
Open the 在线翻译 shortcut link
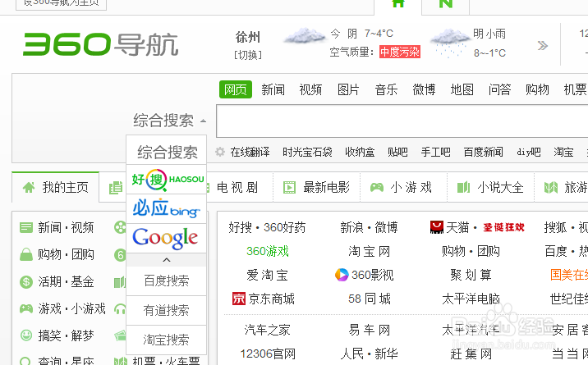(x=250, y=152)
